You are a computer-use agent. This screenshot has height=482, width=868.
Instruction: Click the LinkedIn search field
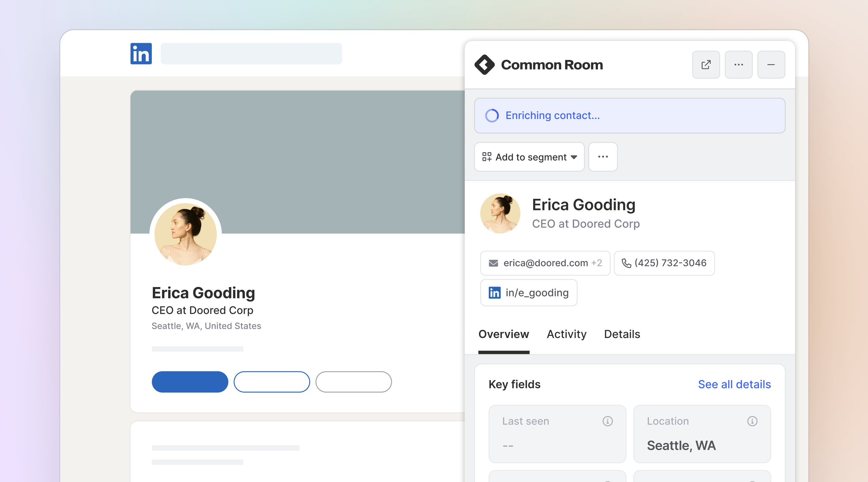point(251,54)
